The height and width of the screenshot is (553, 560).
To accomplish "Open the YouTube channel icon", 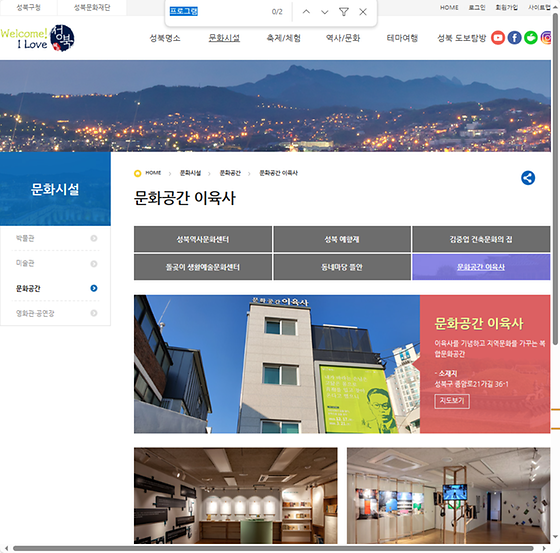I will point(498,38).
